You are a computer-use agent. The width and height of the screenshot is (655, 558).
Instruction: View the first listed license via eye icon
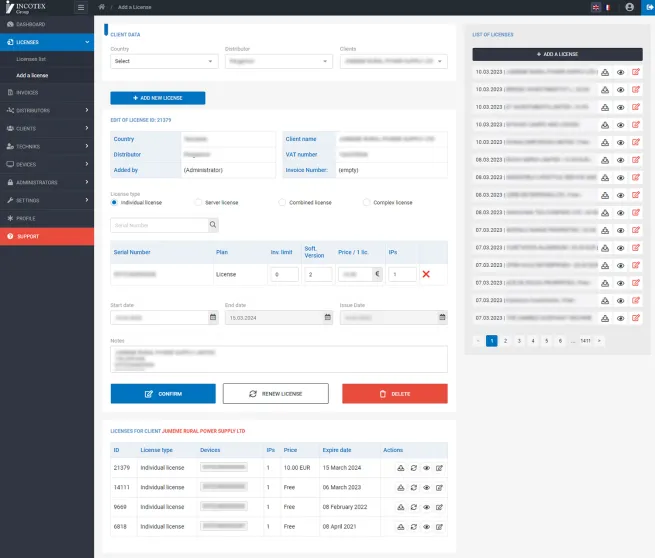pos(620,72)
